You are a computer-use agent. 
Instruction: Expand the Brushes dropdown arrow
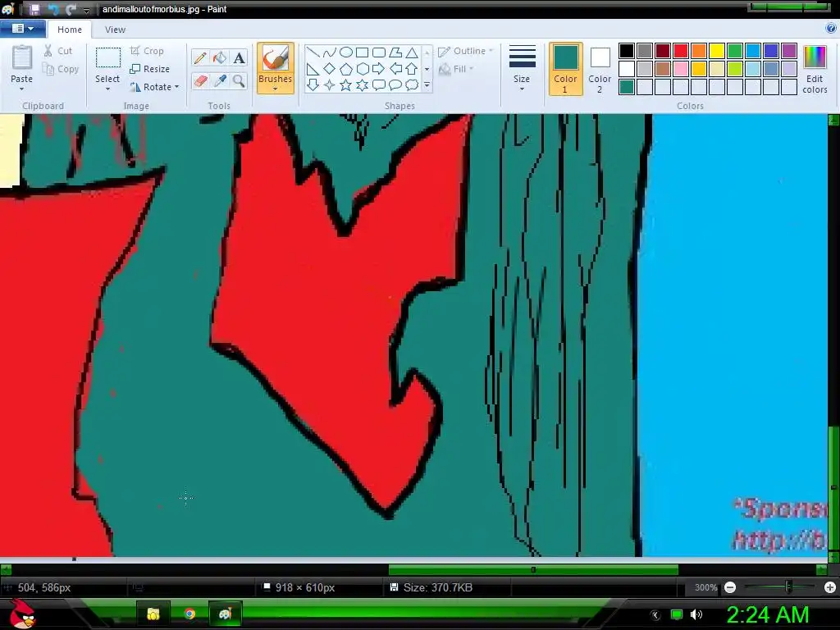276,89
